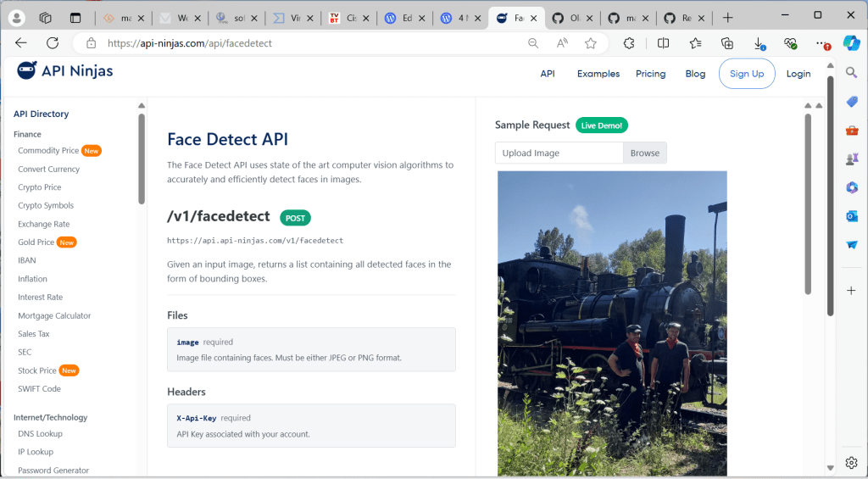
Task: Toggle the Read aloud icon in address bar
Action: pos(562,43)
